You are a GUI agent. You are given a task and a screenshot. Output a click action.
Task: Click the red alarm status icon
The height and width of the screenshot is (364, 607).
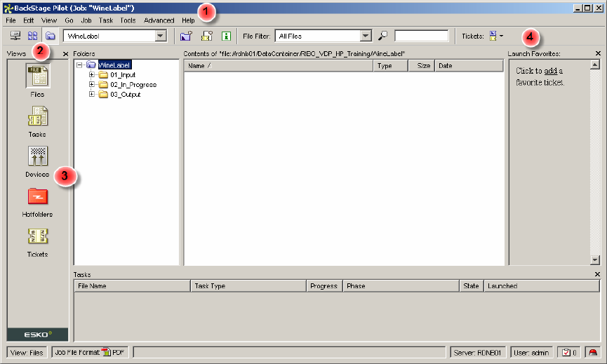point(593,352)
